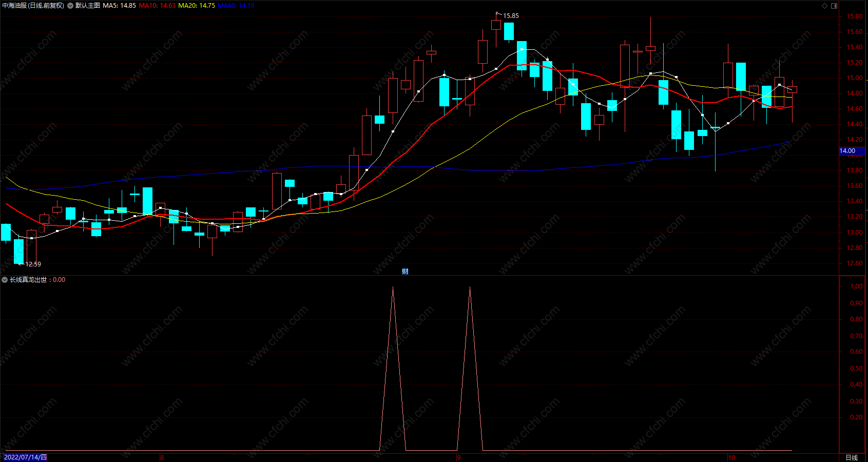
Task: Expand the 长线真龙出世 indicator dropdown arrow
Action: pyautogui.click(x=5, y=280)
